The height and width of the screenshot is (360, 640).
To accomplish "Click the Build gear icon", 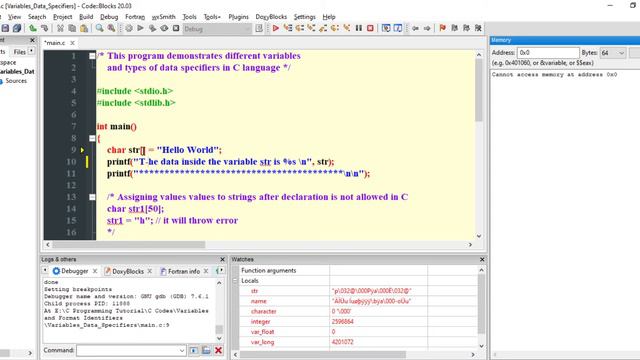I will (x=129, y=28).
